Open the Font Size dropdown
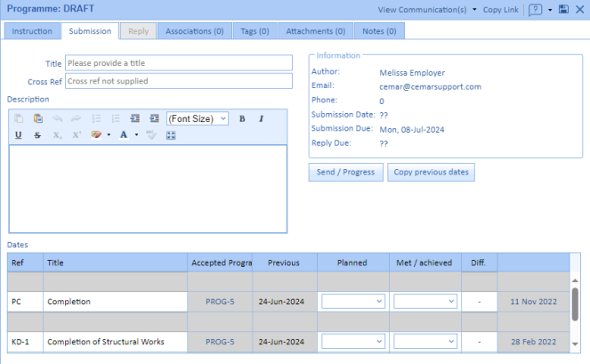The height and width of the screenshot is (364, 590). coord(198,118)
